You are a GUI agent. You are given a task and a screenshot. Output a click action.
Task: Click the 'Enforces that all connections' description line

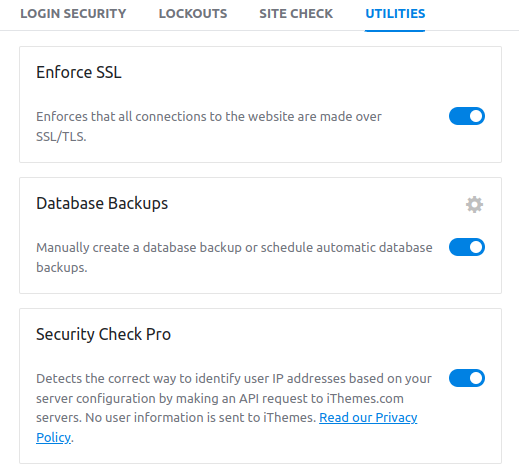[209, 117]
